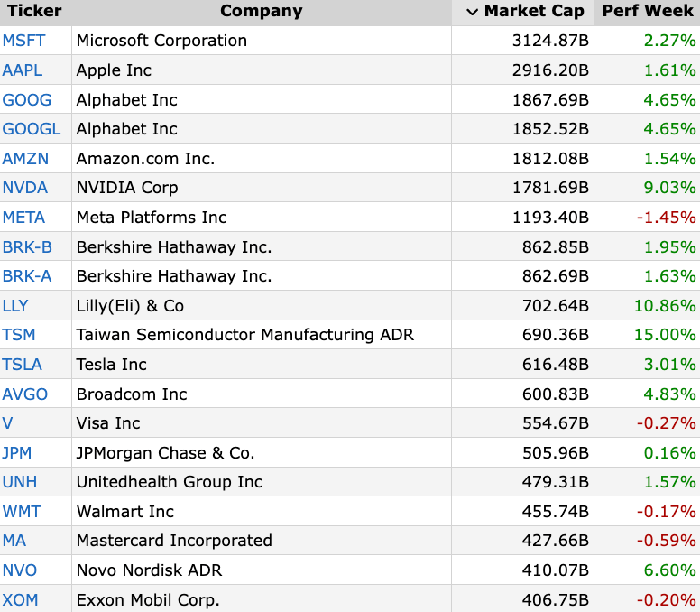
Task: Follow the GOOG ticker link
Action: click(x=27, y=100)
